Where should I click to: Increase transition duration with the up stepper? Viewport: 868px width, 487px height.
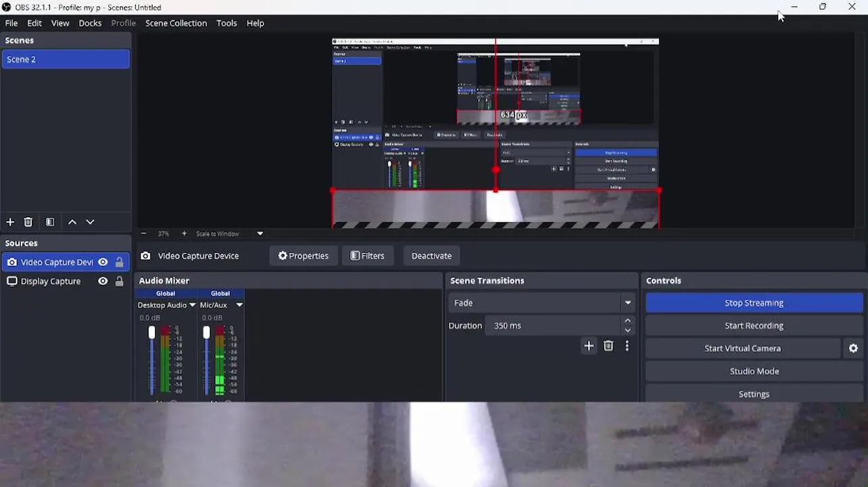(x=628, y=321)
